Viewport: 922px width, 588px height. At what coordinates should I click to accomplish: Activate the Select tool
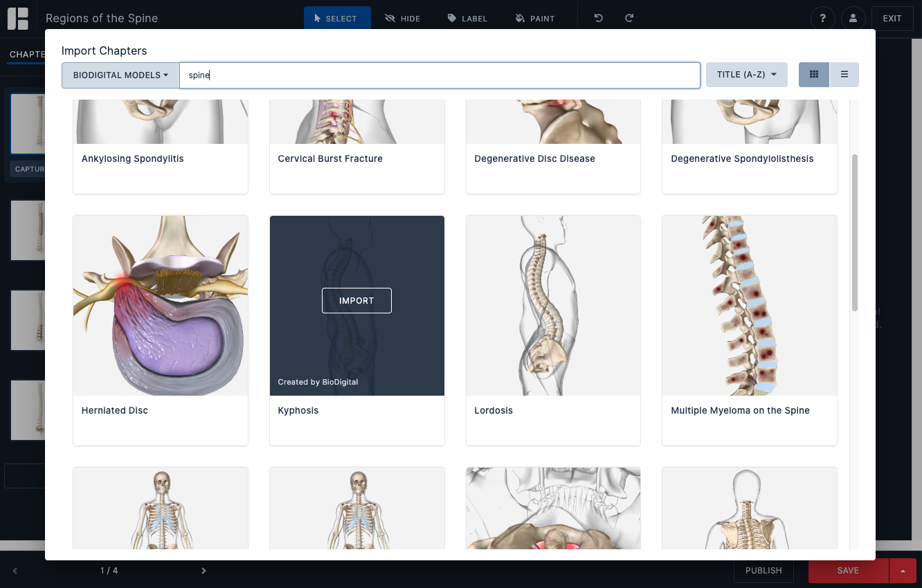337,19
